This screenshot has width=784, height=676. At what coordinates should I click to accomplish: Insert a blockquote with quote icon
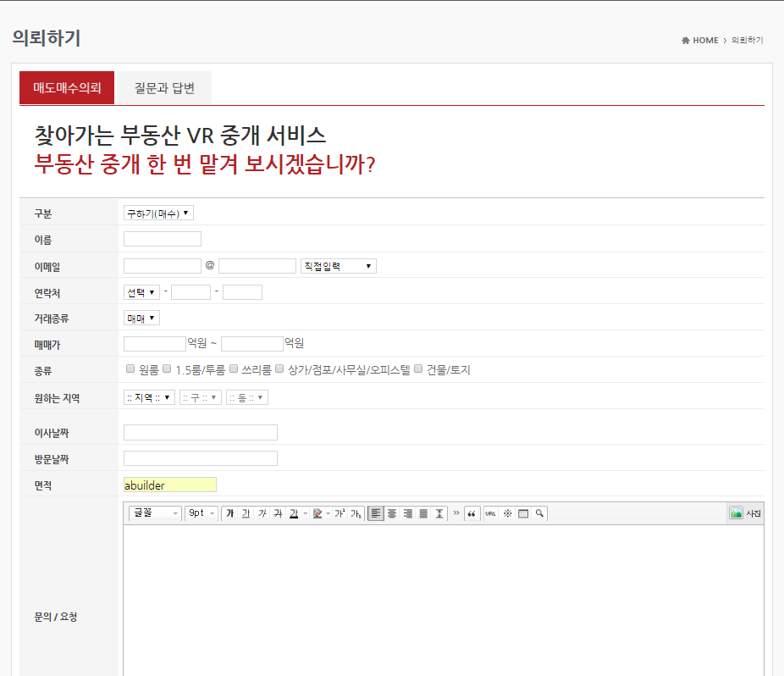click(x=472, y=513)
